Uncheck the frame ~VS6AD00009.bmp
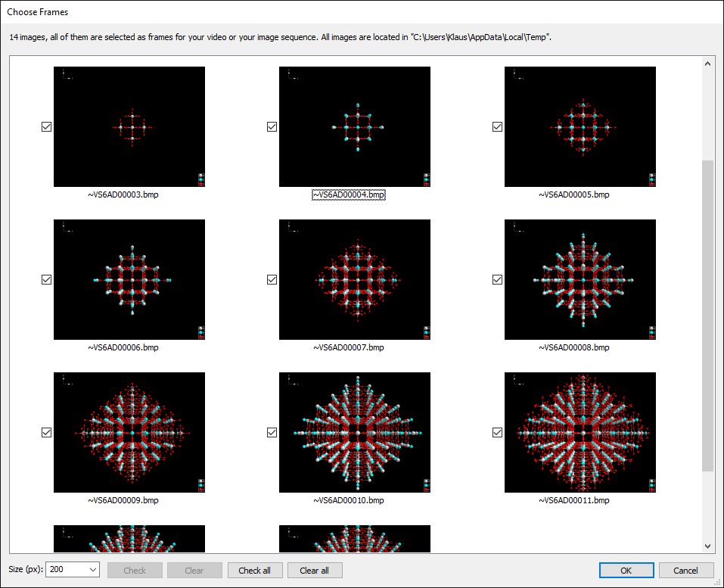The width and height of the screenshot is (724, 588). [x=46, y=432]
